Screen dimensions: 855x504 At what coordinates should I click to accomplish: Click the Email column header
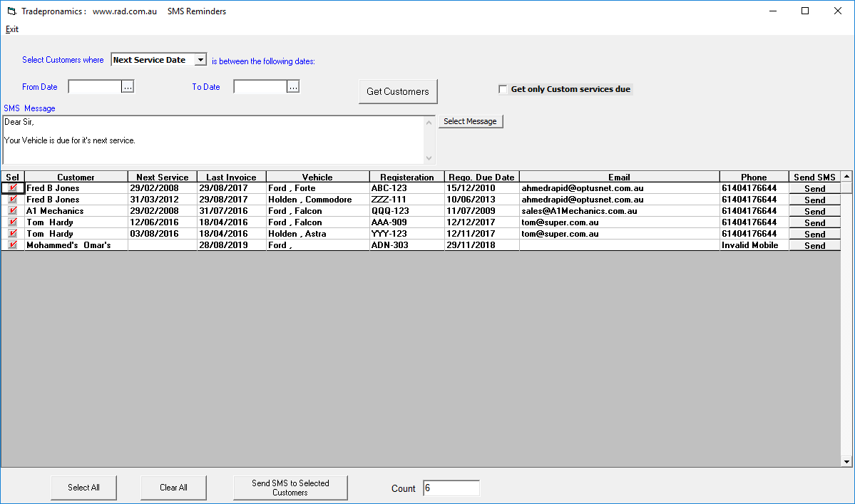(x=619, y=177)
